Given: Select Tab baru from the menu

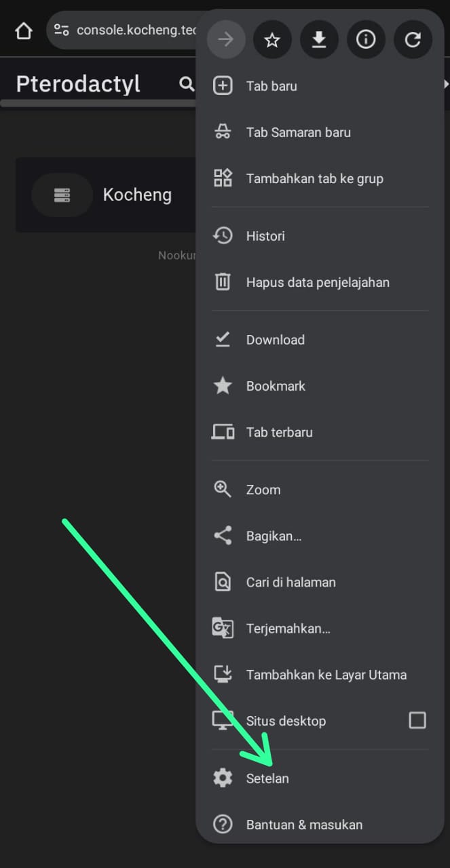Looking at the screenshot, I should click(x=270, y=85).
